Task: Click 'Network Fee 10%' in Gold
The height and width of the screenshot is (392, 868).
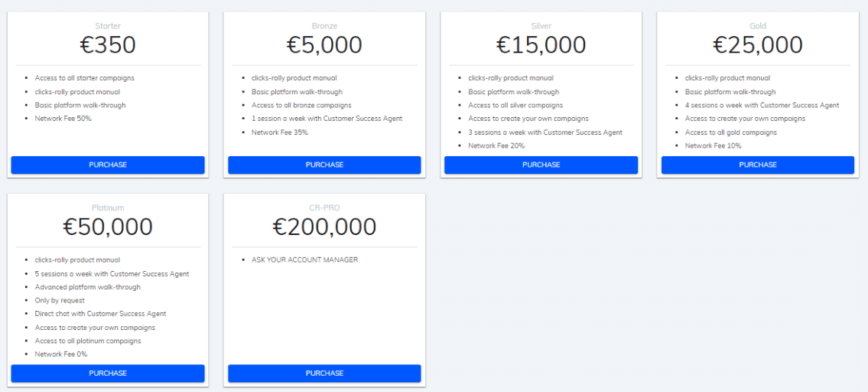Action: pos(713,145)
